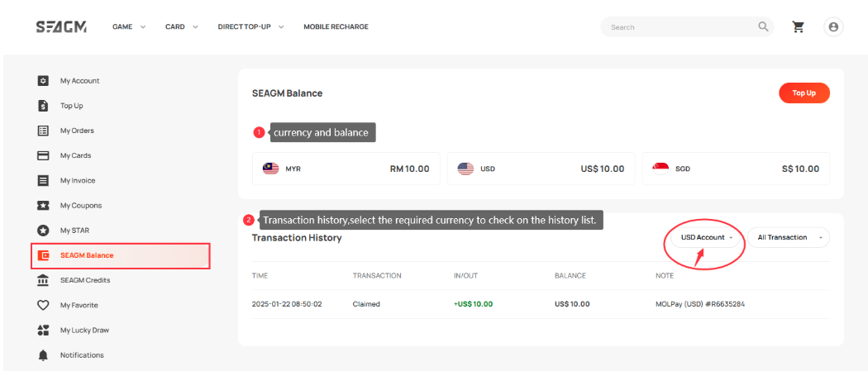This screenshot has height=371, width=868.
Task: Expand the GAME menu in header
Action: point(129,27)
